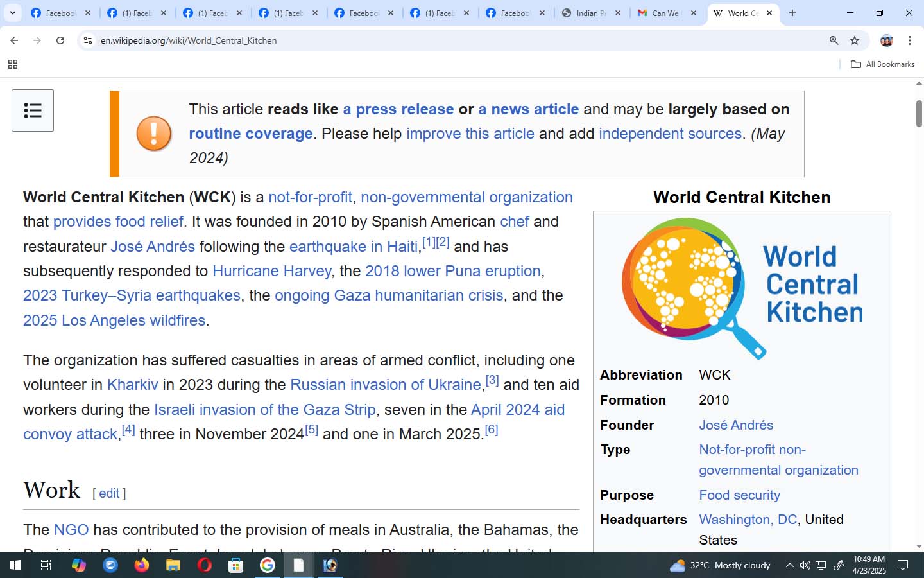Open 'ongoing Gaza humanitarian crisis' link

[x=389, y=295]
